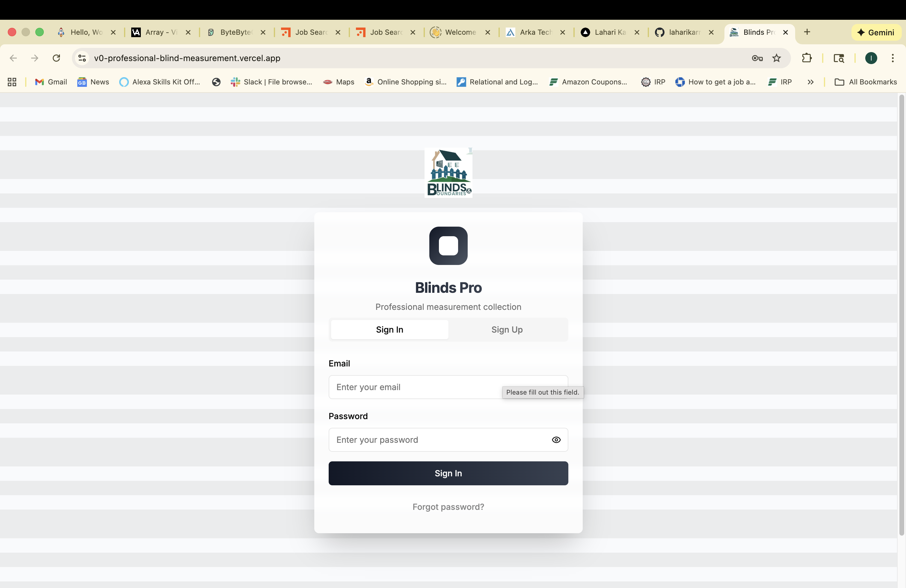Close the Hello, World tab
Viewport: 906px width, 588px height.
tap(113, 32)
